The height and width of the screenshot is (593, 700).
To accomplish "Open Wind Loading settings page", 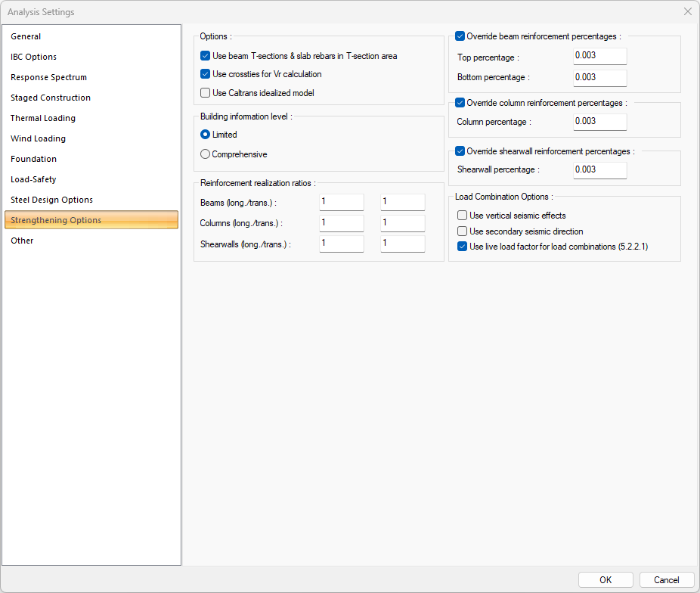I will click(39, 138).
